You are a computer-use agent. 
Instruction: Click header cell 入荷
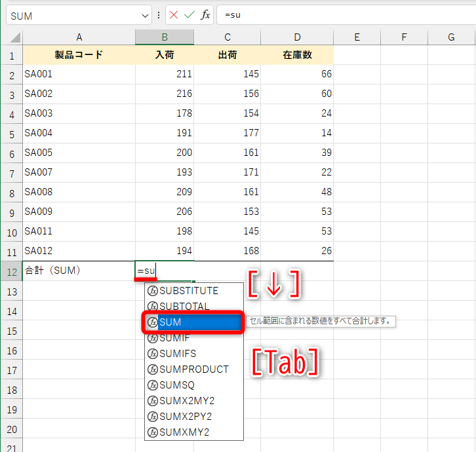click(x=165, y=55)
